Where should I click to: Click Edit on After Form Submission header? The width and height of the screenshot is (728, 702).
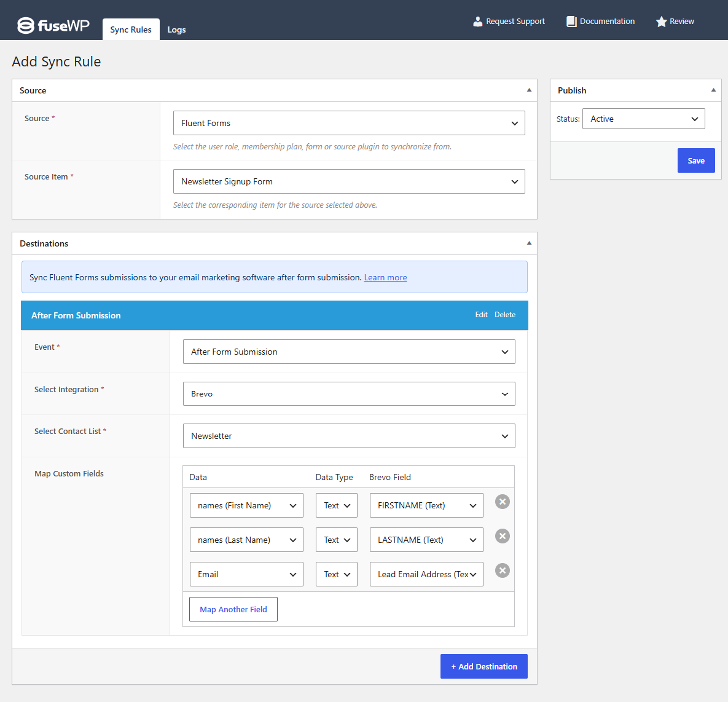point(481,315)
